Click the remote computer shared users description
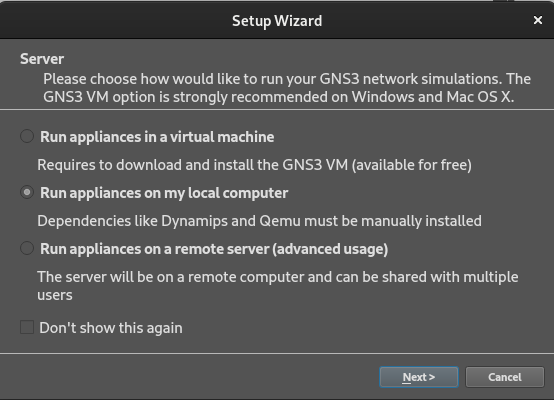The height and width of the screenshot is (400, 554). 278,286
